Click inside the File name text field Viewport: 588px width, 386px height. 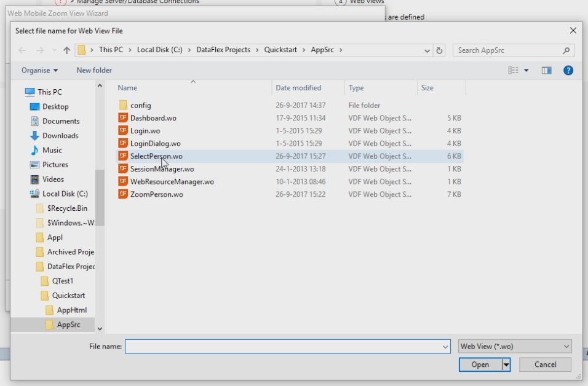click(x=283, y=347)
